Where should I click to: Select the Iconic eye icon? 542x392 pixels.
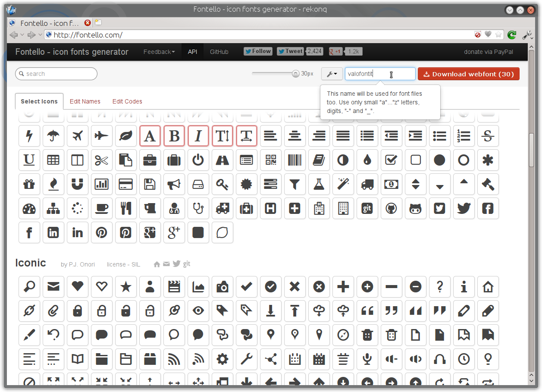[x=198, y=310]
